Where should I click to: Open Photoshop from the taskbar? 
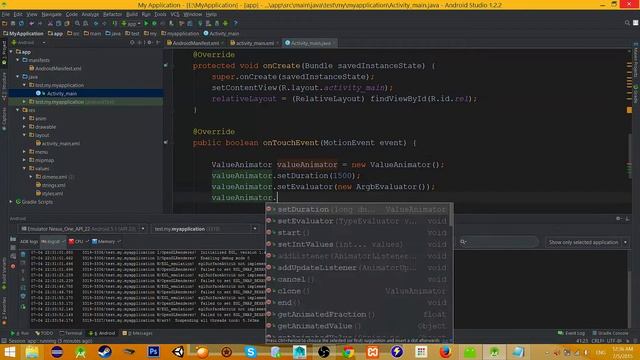point(154,352)
